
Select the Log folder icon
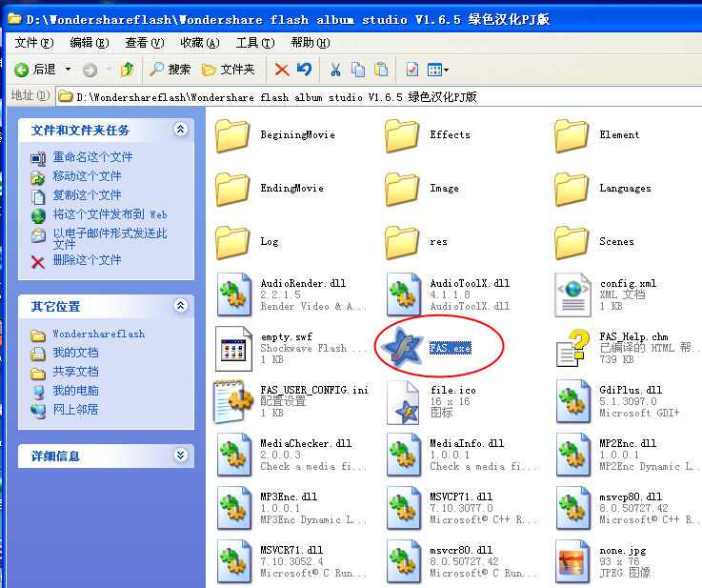(231, 242)
